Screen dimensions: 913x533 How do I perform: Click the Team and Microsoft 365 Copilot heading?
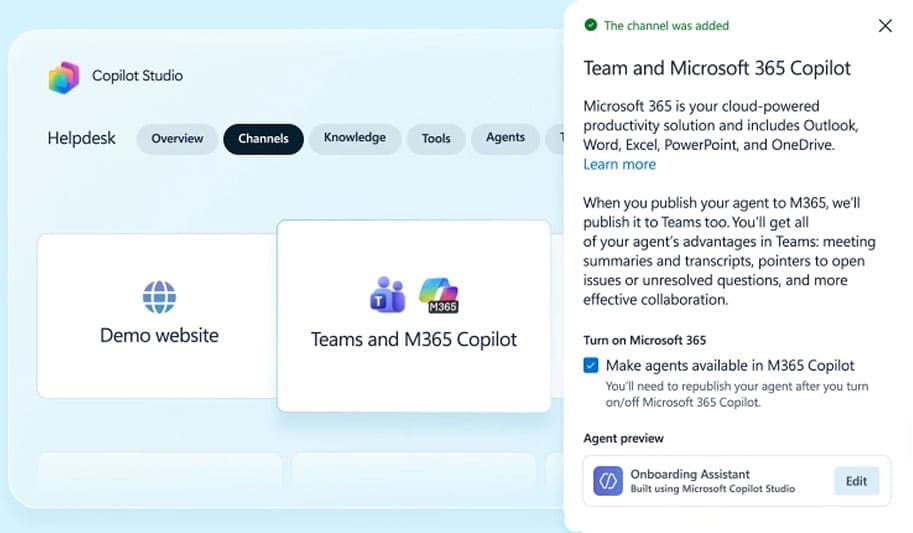coord(717,68)
